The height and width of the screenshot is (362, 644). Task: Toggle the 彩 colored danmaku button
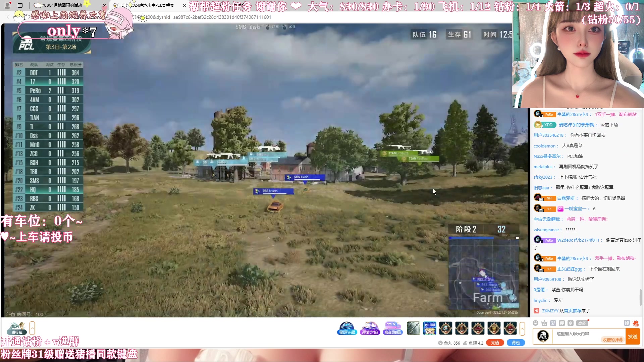[553, 323]
